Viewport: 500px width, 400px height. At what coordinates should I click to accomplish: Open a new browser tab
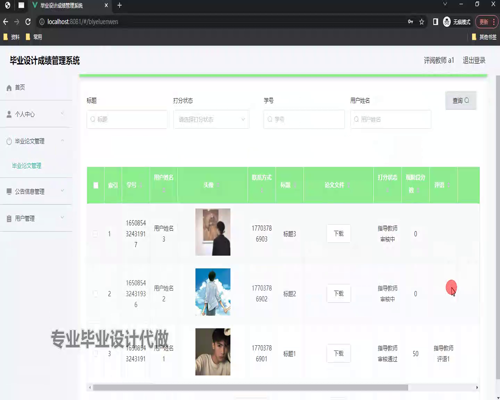[x=119, y=5]
